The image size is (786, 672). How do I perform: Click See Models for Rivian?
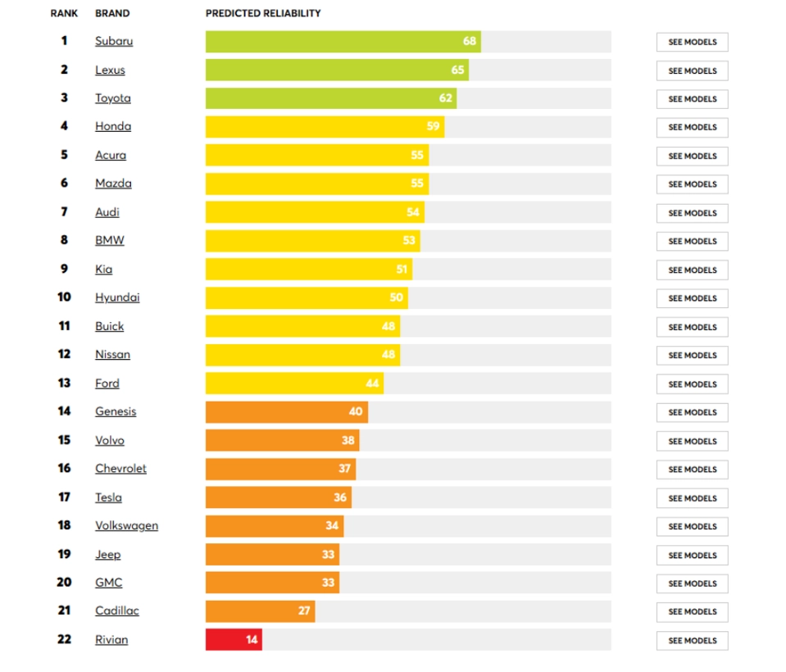[x=693, y=640]
